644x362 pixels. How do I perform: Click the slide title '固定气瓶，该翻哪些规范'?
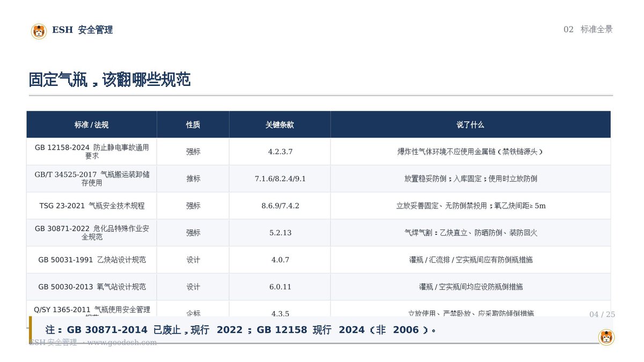click(x=109, y=80)
